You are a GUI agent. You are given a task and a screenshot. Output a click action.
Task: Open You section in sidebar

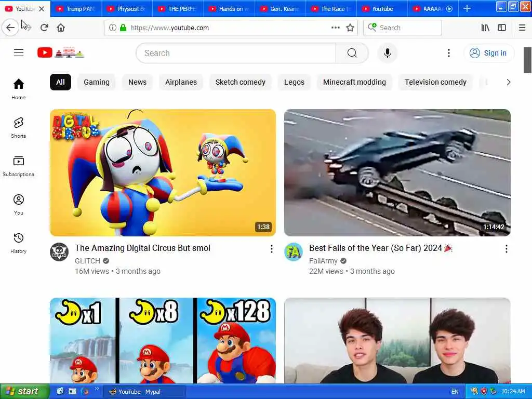click(x=18, y=205)
